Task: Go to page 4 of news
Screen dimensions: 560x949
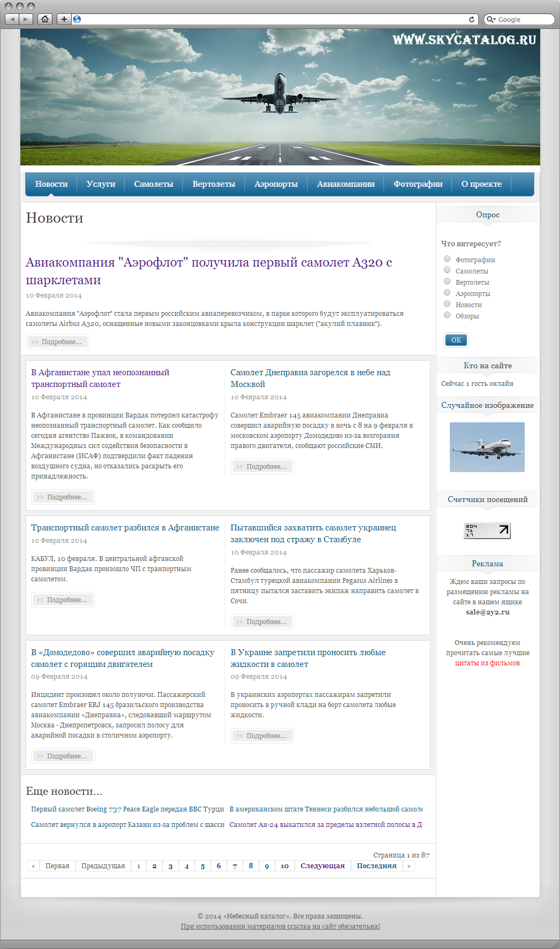Action: click(187, 866)
